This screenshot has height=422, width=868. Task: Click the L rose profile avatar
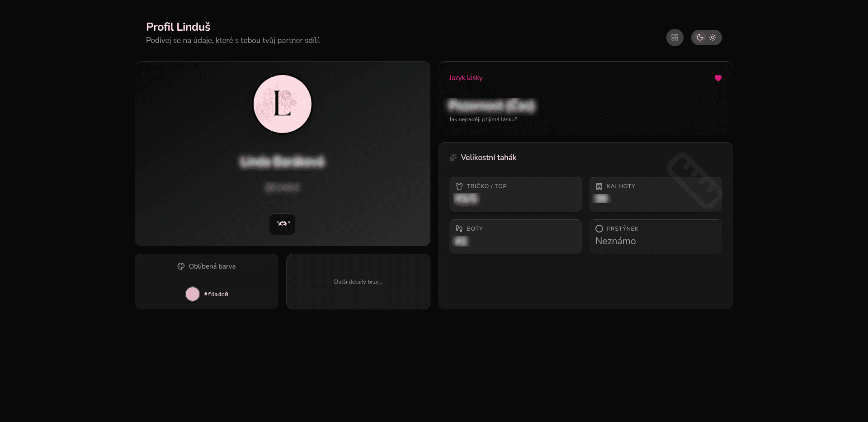click(283, 104)
